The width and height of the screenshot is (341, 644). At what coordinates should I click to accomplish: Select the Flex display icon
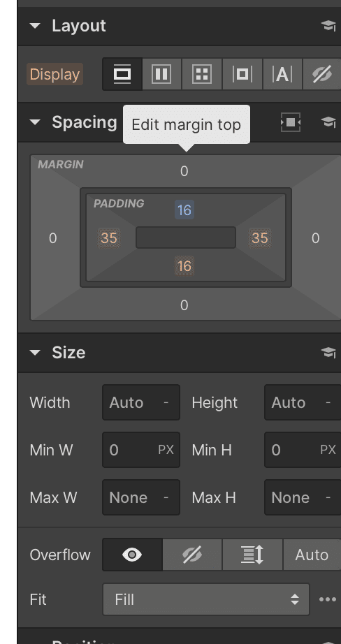pos(161,74)
